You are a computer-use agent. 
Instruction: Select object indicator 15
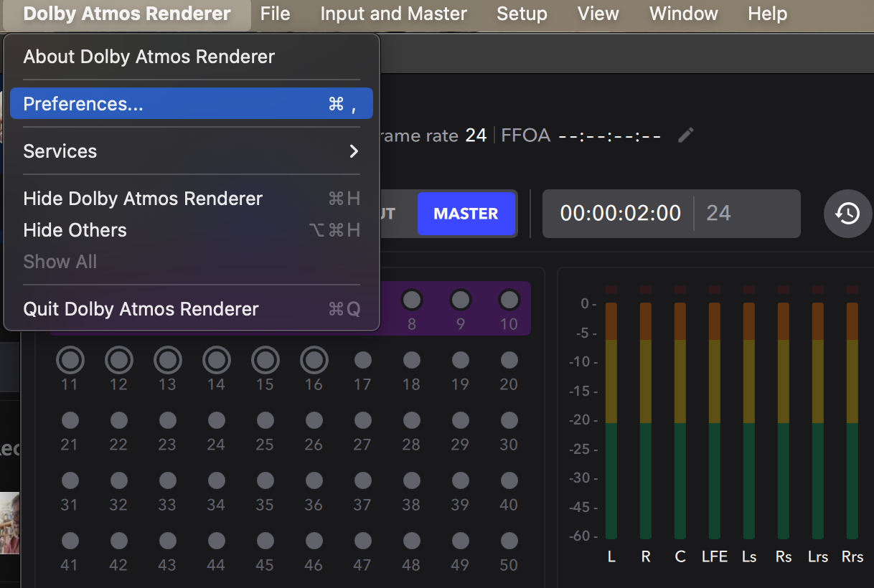[x=265, y=360]
